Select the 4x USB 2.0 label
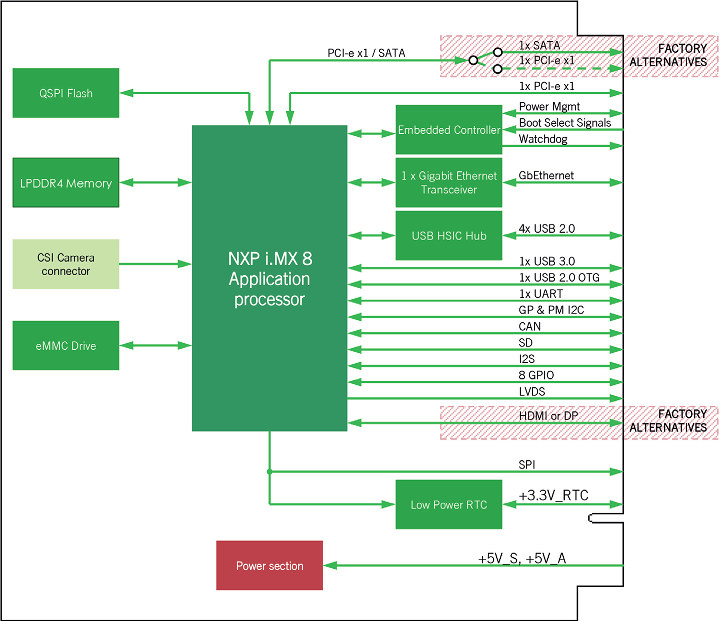 (546, 229)
